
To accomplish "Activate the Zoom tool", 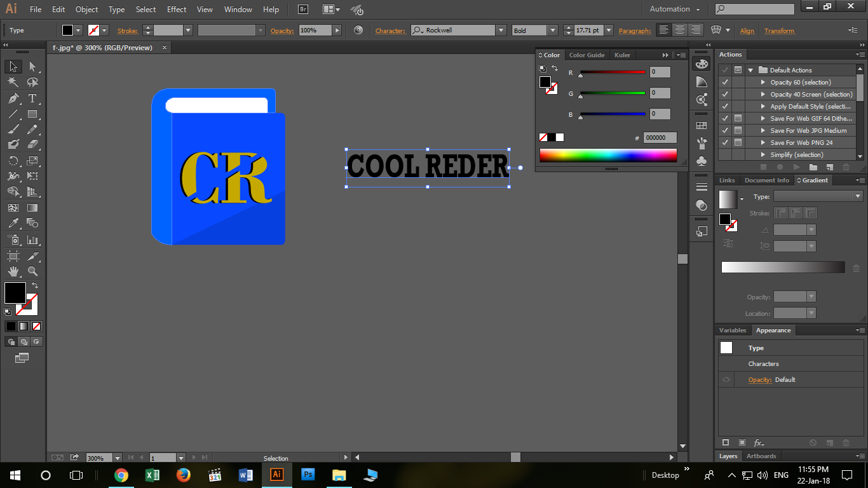I will point(32,272).
